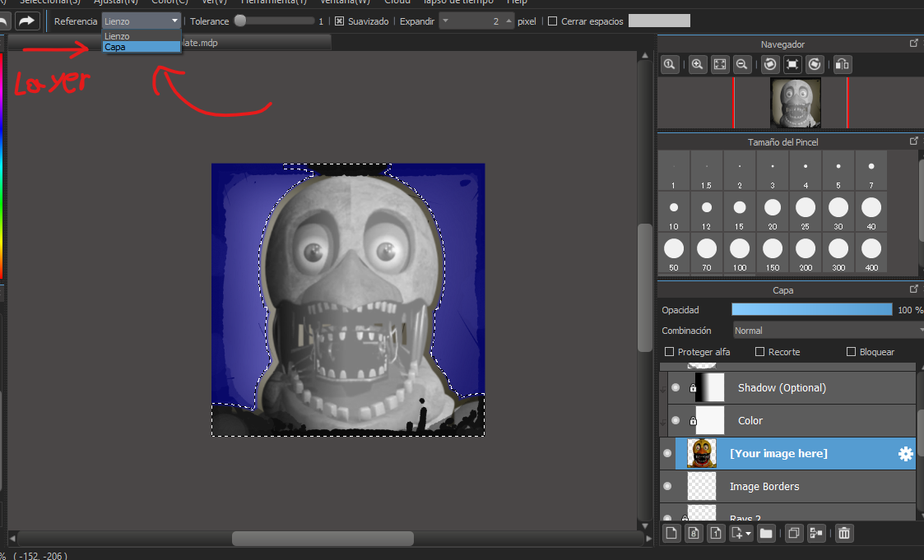Flip canvas view horizontally in Navegador
The image size is (924, 560).
point(842,64)
